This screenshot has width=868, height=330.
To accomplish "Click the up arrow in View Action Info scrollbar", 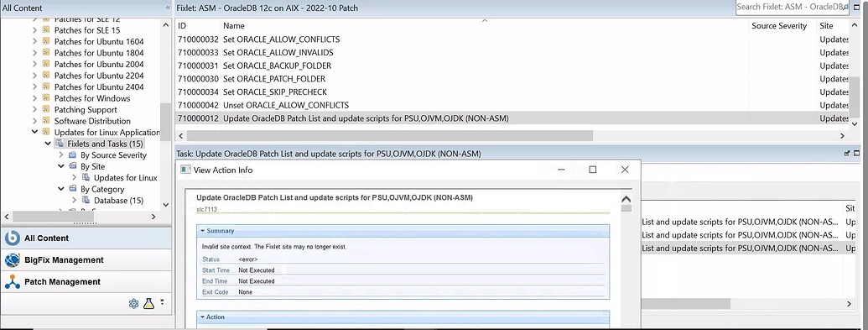I will coord(626,199).
